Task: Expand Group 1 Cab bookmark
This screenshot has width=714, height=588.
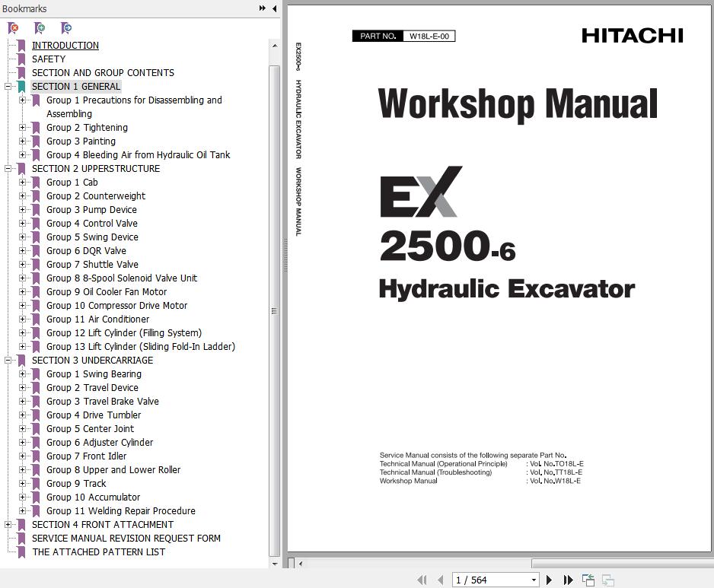Action: point(22,182)
